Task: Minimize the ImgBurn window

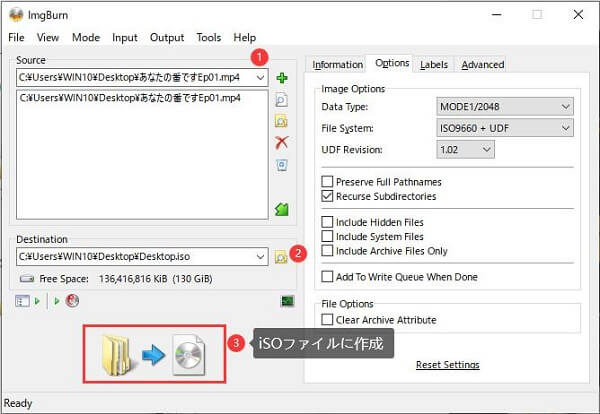Action: [497, 15]
